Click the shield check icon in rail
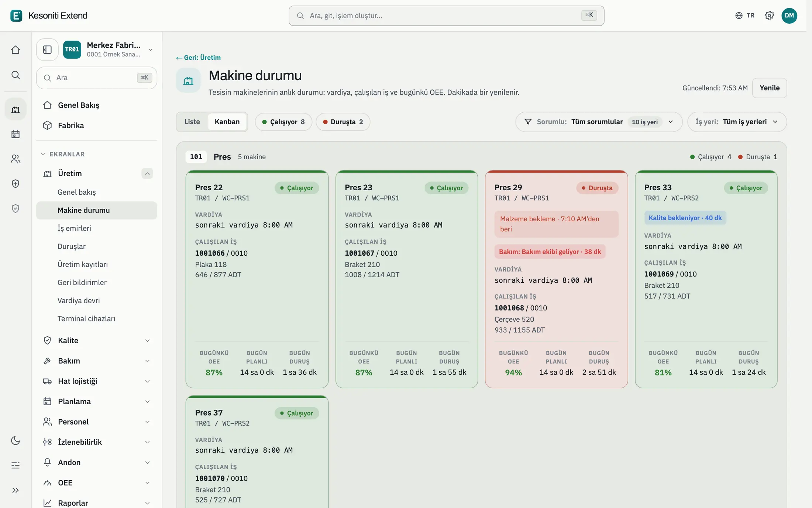Screen dimensions: 812x508 16,208
